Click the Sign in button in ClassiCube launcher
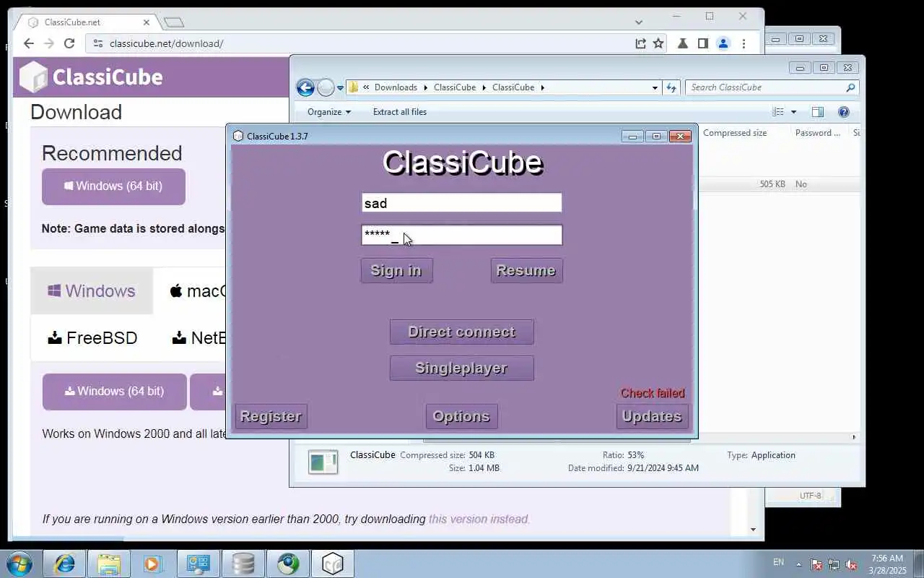Screen dimensions: 924x578 click(396, 270)
